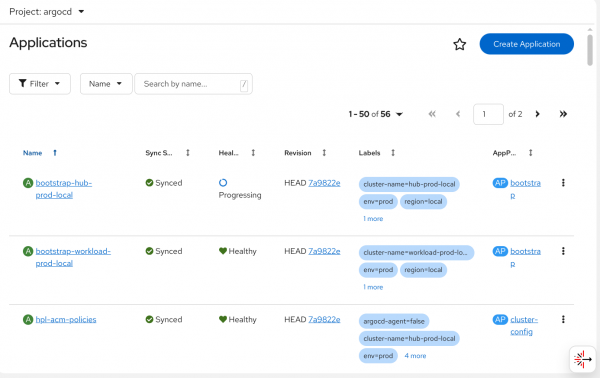Click the Progressing health spinner icon

tap(223, 183)
